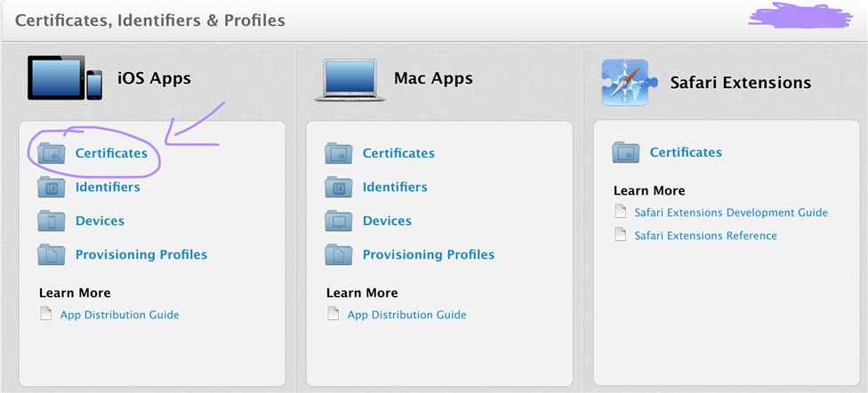Click the Safari Extensions section heading
Image resolution: width=868 pixels, height=393 pixels.
pos(740,83)
